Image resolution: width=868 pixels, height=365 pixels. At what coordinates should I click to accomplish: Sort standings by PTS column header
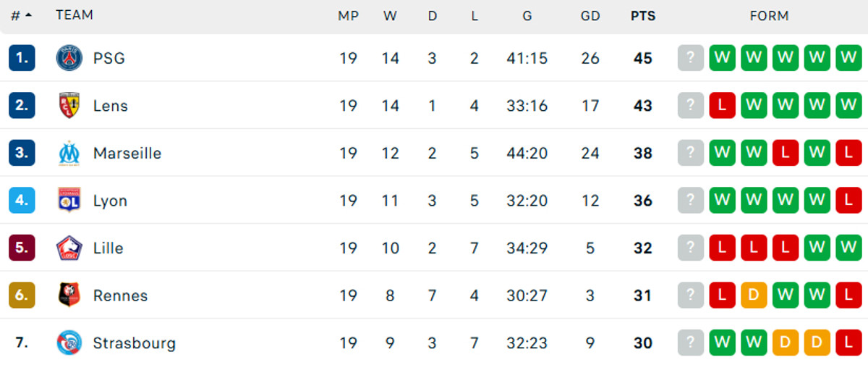tap(642, 15)
